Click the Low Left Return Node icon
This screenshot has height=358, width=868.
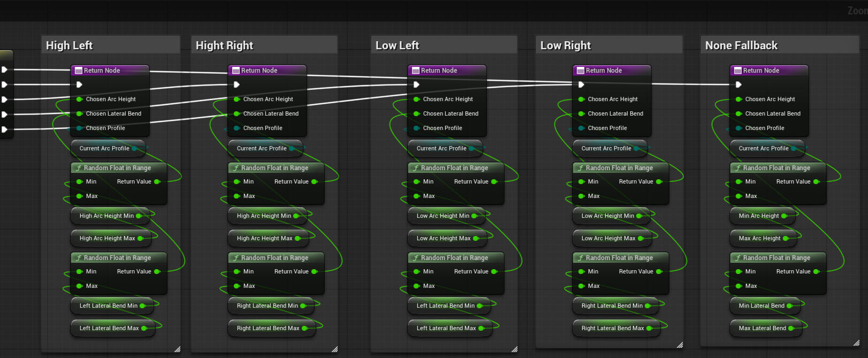(x=416, y=71)
